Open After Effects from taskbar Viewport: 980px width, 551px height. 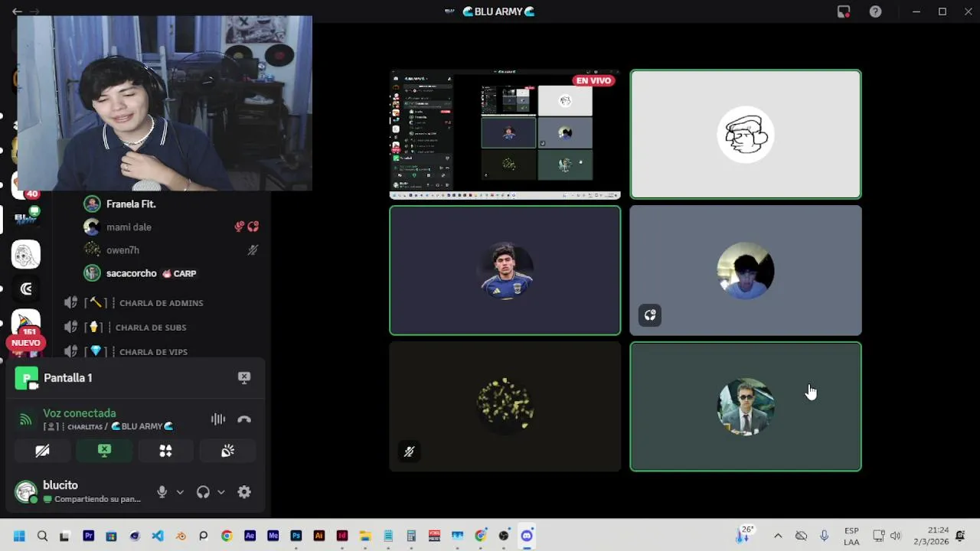250,536
